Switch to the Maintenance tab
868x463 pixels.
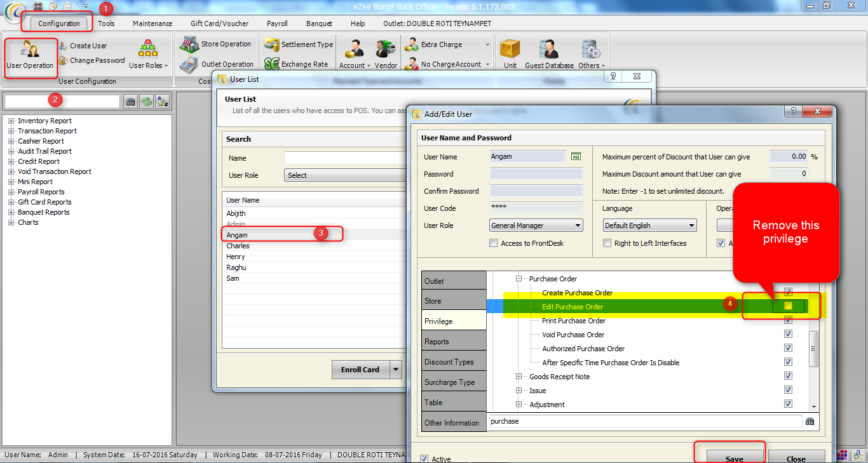tap(153, 23)
